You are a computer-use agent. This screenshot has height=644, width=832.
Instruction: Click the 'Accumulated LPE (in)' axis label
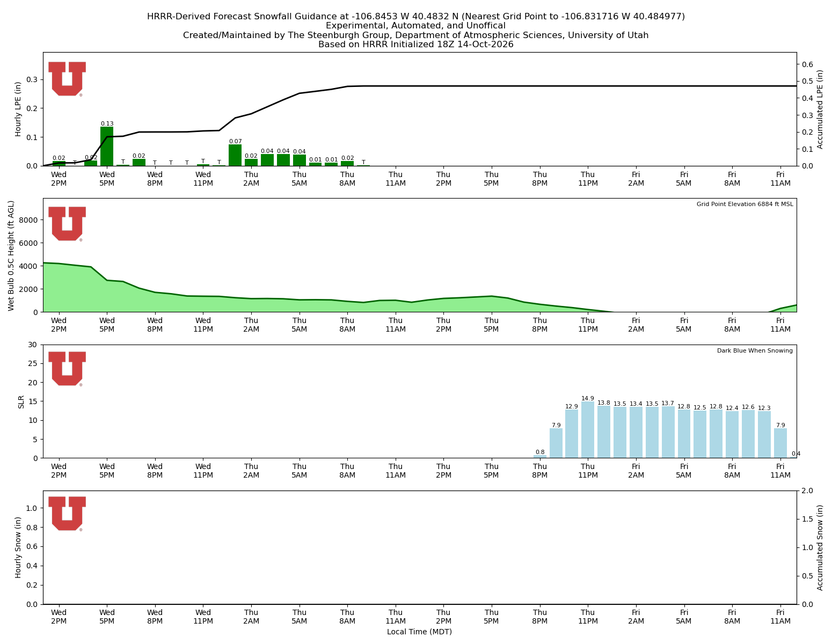(820, 109)
